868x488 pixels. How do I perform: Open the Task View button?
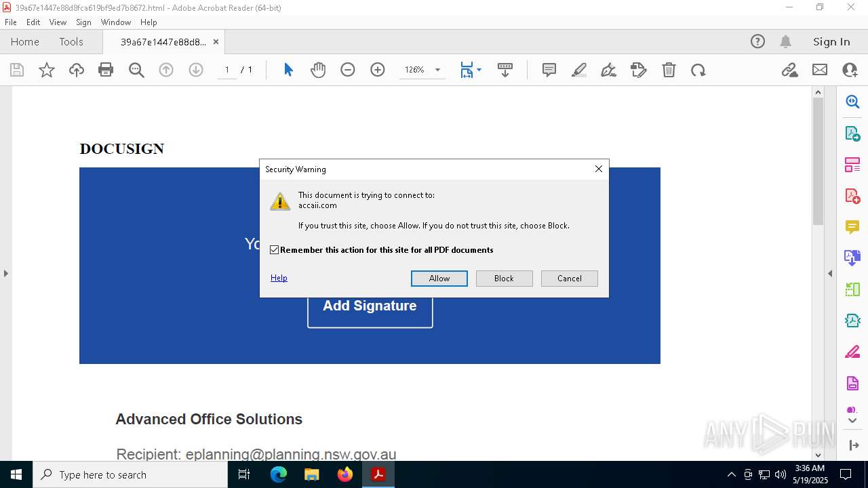(x=245, y=474)
